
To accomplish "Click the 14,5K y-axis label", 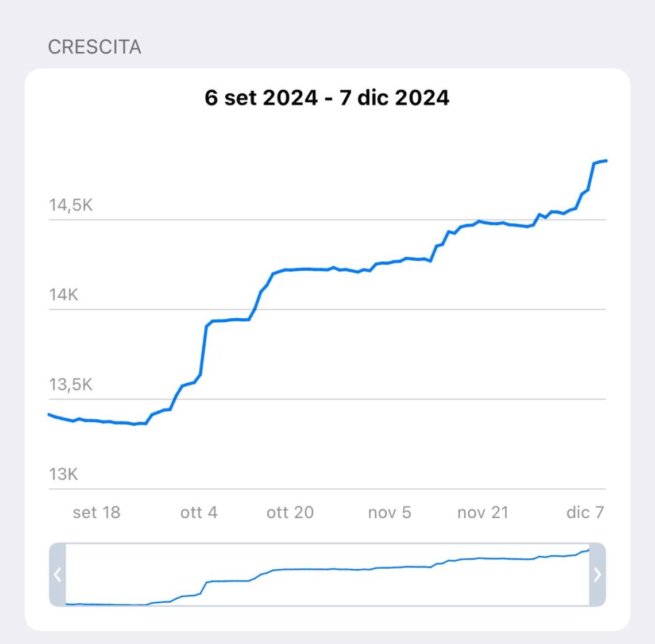I will (71, 205).
